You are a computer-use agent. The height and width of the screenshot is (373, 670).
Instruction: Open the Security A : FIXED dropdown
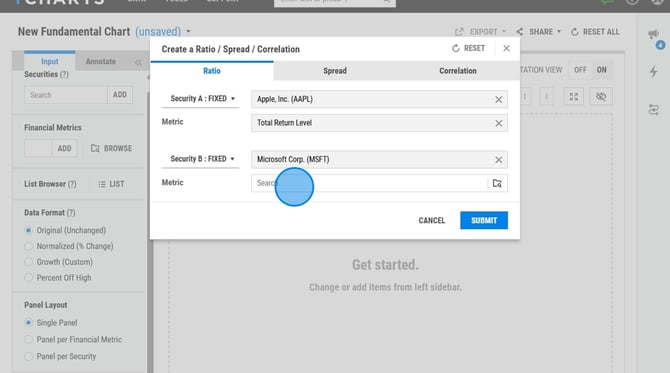point(201,99)
